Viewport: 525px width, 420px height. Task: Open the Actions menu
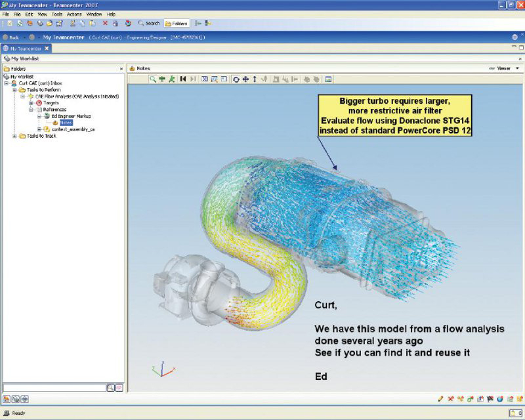point(74,14)
